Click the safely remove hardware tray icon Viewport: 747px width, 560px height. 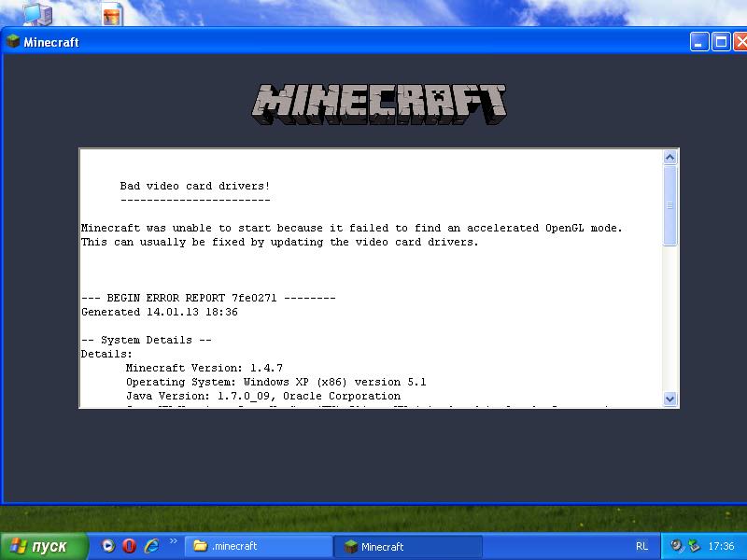694,546
